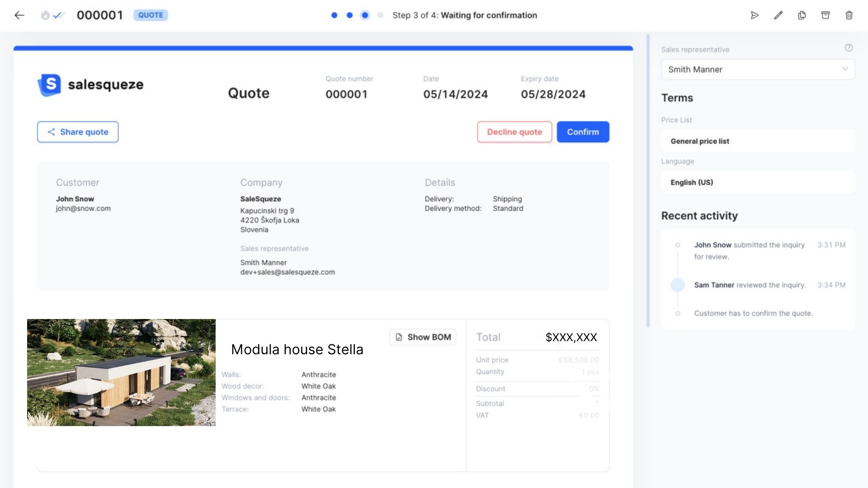Open help icon next to Sales representative
This screenshot has width=868, height=488.
click(x=849, y=48)
